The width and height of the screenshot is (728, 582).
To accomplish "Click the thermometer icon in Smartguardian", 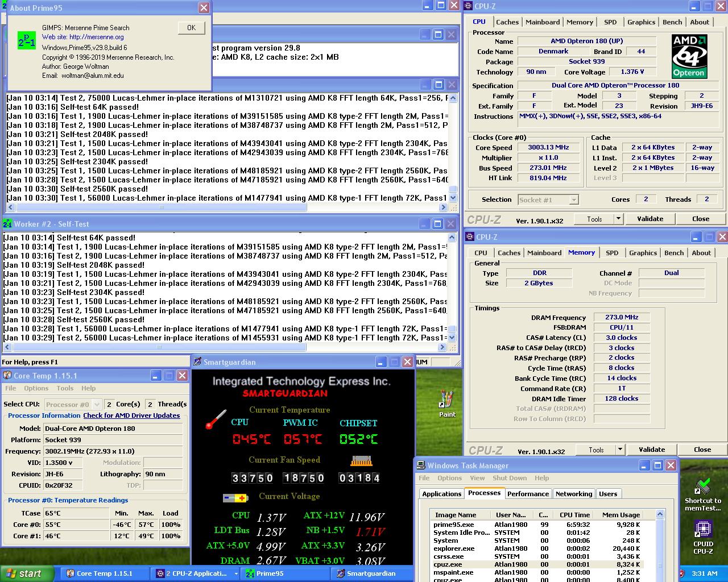I will tap(216, 419).
